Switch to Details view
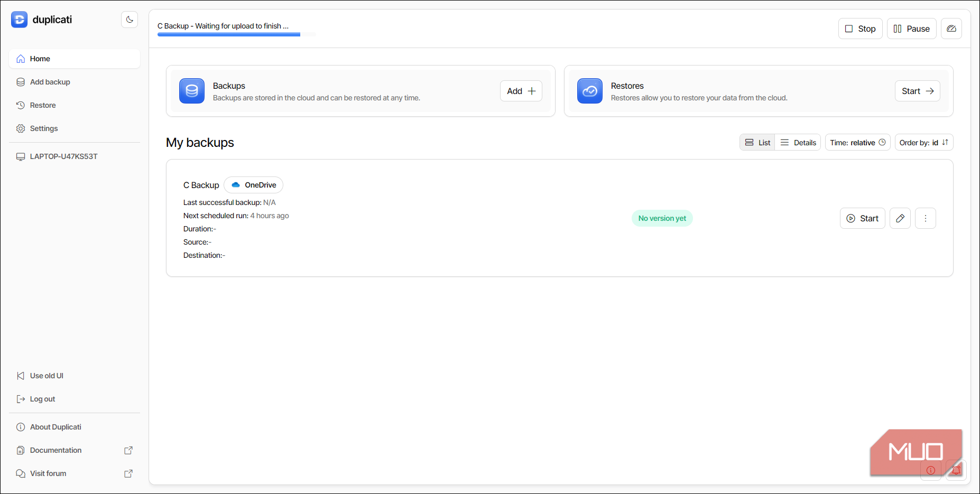This screenshot has height=494, width=980. (x=798, y=143)
